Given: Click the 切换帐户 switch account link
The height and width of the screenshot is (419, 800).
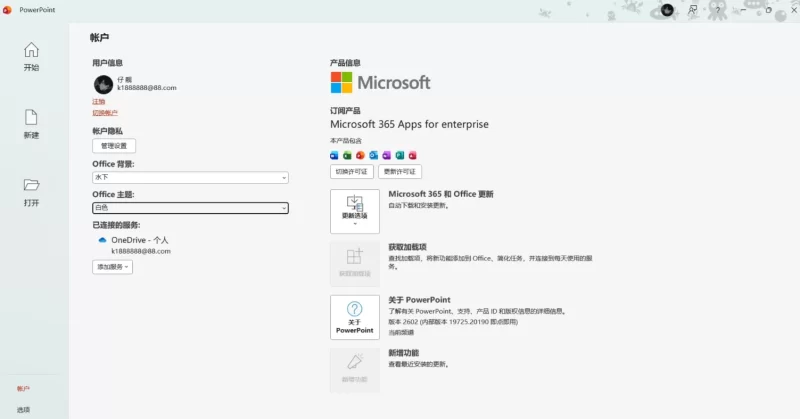Looking at the screenshot, I should [105, 113].
